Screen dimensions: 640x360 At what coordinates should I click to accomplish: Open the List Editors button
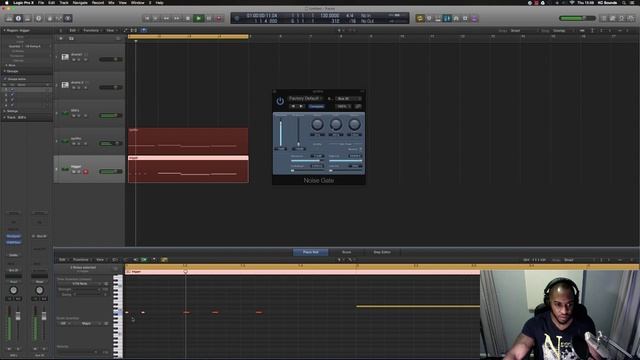604,18
